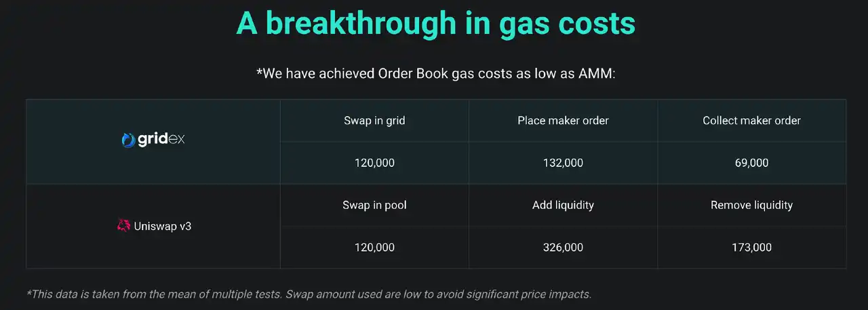Select the Uniswap swap value 120,000

(374, 248)
